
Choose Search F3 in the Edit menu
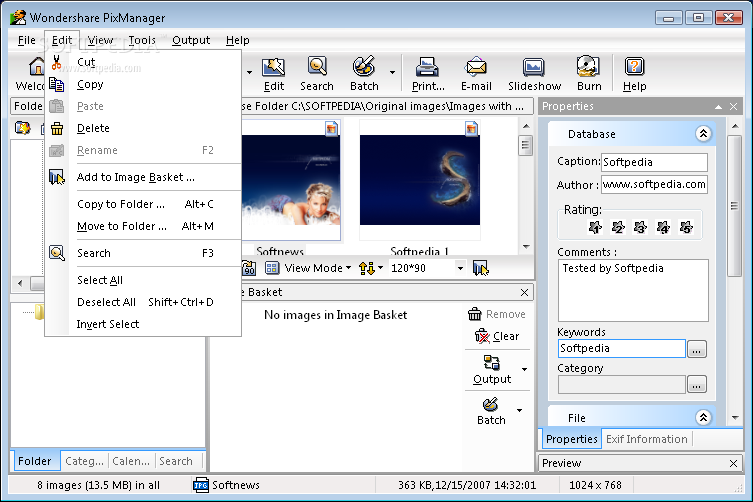coord(143,253)
